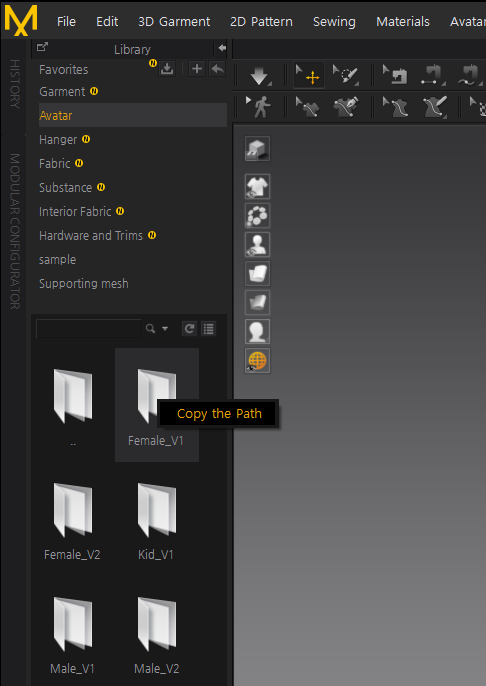Collapse the Library panel arrow
486x686 pixels.
[x=222, y=48]
